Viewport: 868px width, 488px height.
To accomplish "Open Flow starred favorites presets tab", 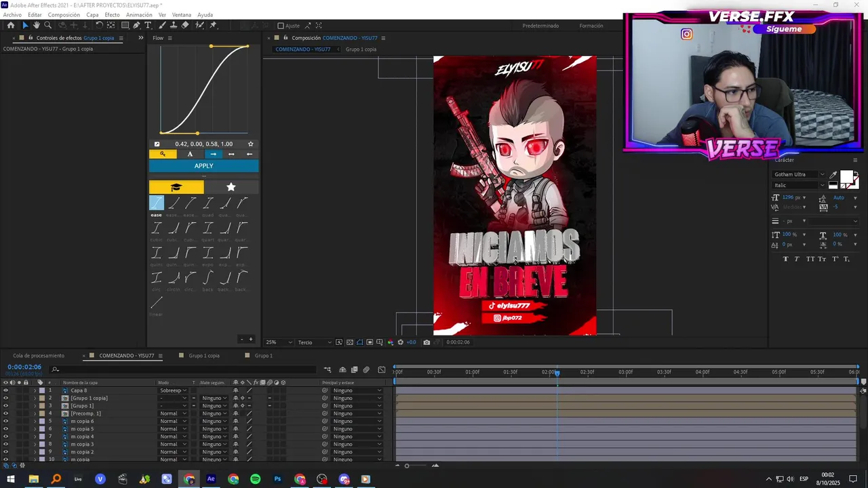I will (x=231, y=187).
